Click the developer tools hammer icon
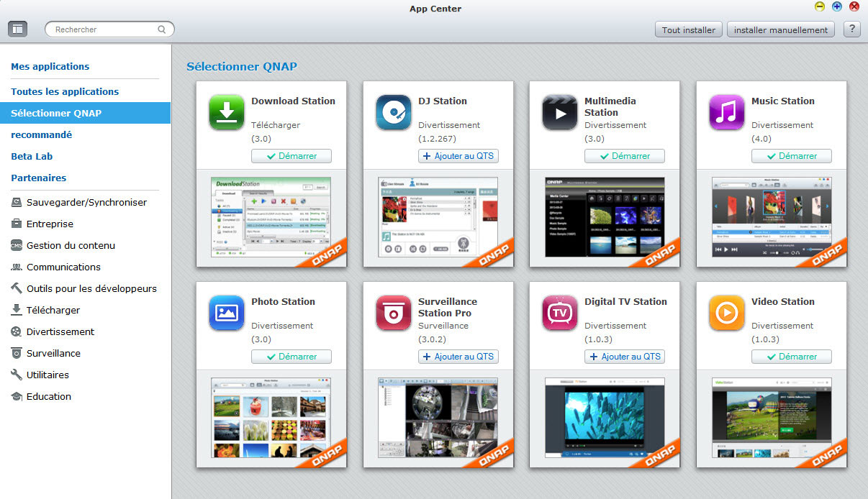This screenshot has width=868, height=499. click(x=17, y=289)
